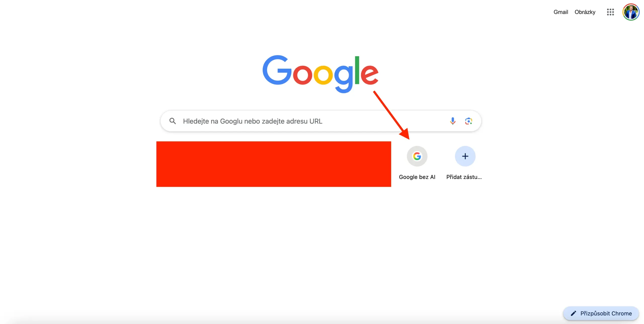Click the yellow letter o of logo
The image size is (644, 324).
[x=323, y=74]
